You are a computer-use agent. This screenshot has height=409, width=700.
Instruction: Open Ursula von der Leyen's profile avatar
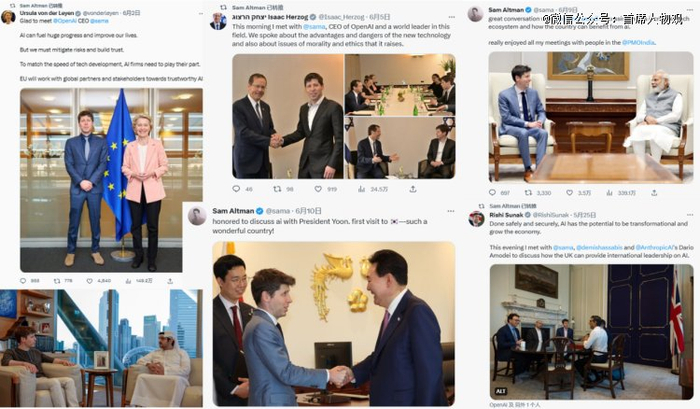[x=9, y=19]
